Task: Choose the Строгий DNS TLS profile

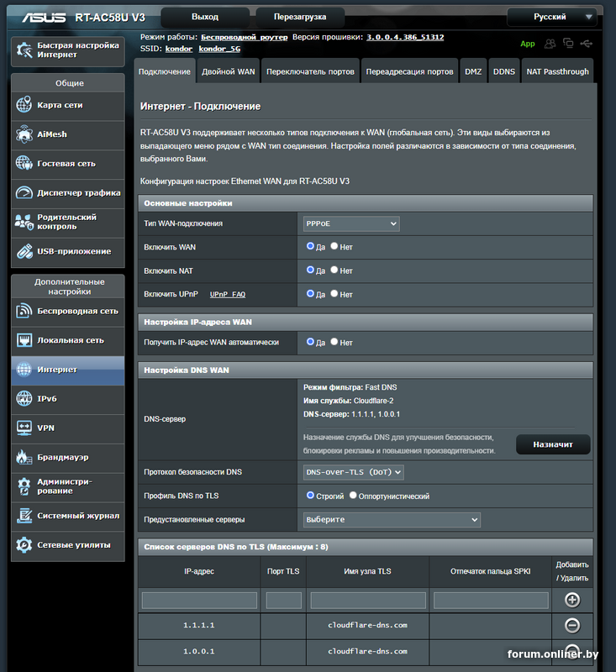Action: coord(310,495)
